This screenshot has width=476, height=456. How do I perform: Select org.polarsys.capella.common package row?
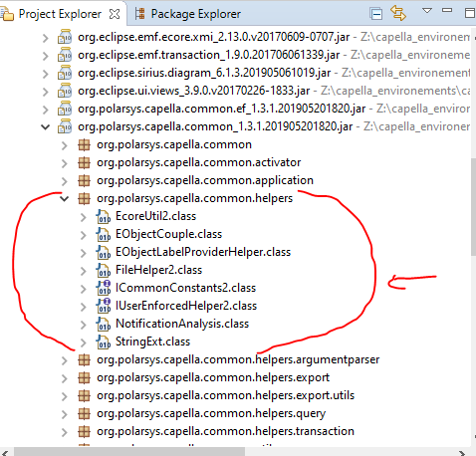[174, 145]
